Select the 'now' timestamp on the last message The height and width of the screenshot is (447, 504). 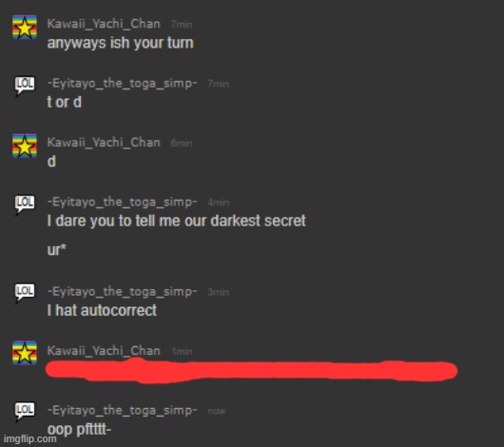[x=217, y=411]
